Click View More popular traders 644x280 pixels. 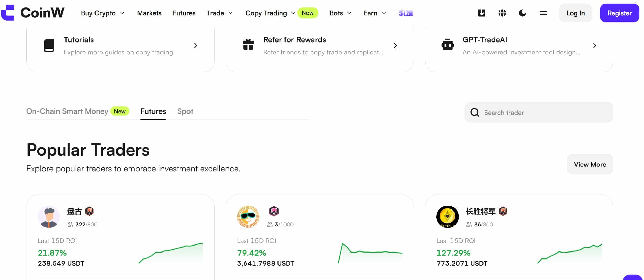pyautogui.click(x=590, y=164)
